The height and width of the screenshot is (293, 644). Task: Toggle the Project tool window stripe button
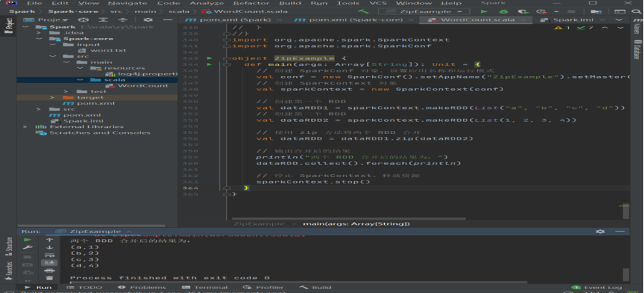[x=8, y=26]
